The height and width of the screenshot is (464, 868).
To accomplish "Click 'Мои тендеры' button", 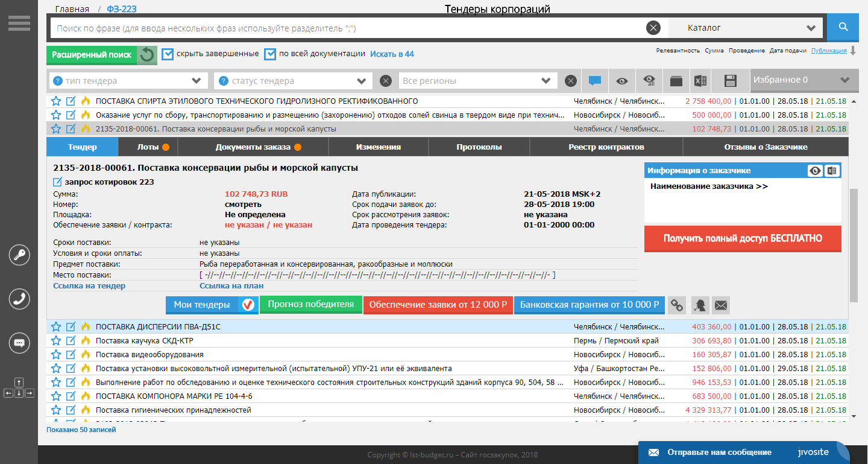I will (x=212, y=305).
